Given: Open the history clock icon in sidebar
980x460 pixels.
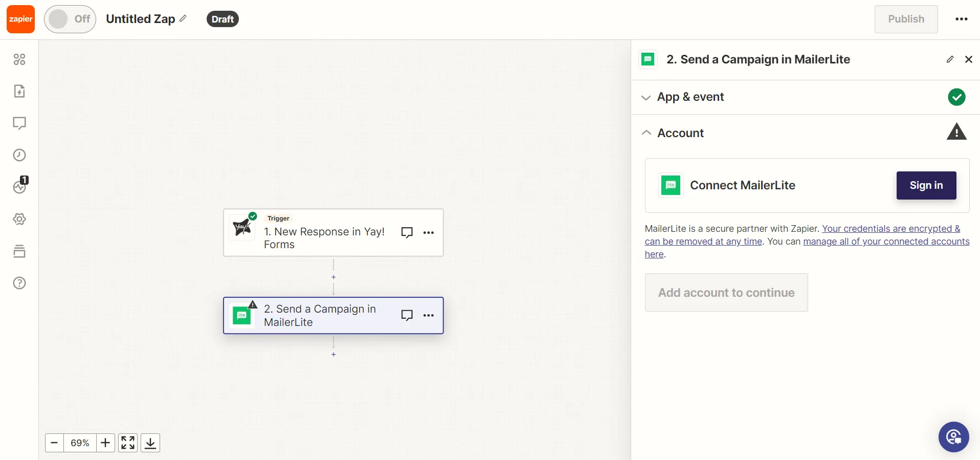Looking at the screenshot, I should pyautogui.click(x=19, y=155).
